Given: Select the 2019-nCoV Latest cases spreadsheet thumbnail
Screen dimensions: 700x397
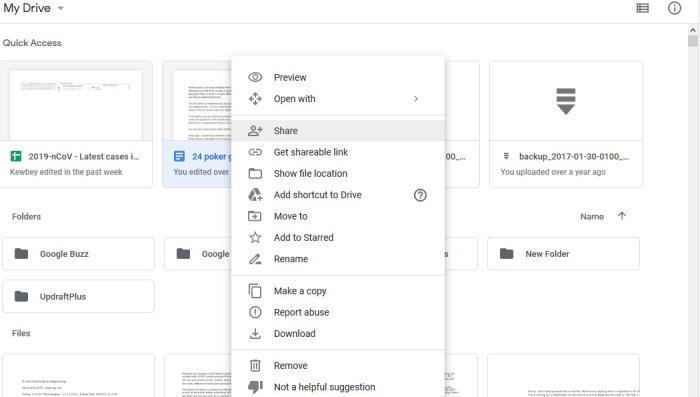Looking at the screenshot, I should pyautogui.click(x=75, y=105).
